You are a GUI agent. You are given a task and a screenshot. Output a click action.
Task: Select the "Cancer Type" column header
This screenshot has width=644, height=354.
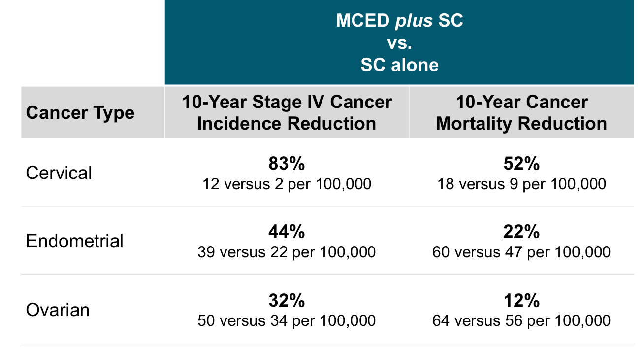80,113
